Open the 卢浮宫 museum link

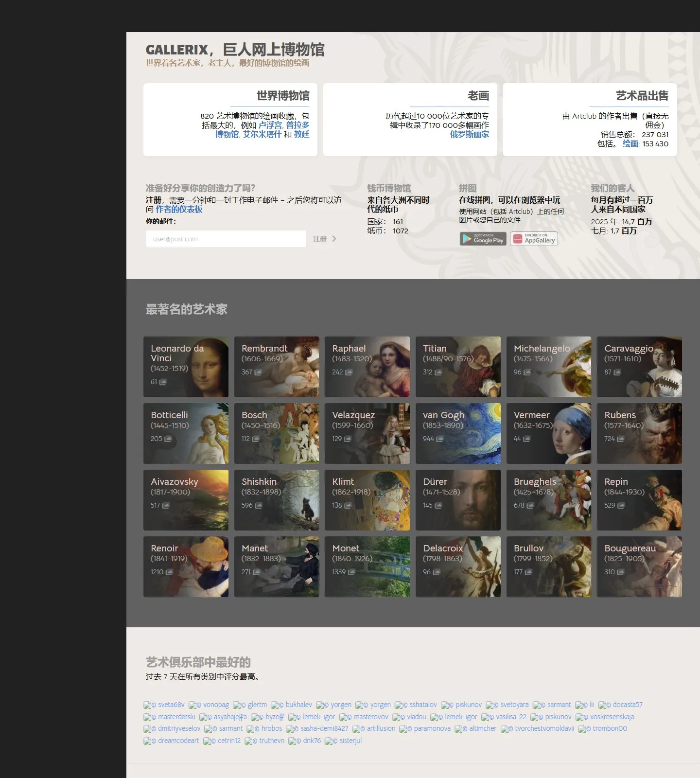270,125
